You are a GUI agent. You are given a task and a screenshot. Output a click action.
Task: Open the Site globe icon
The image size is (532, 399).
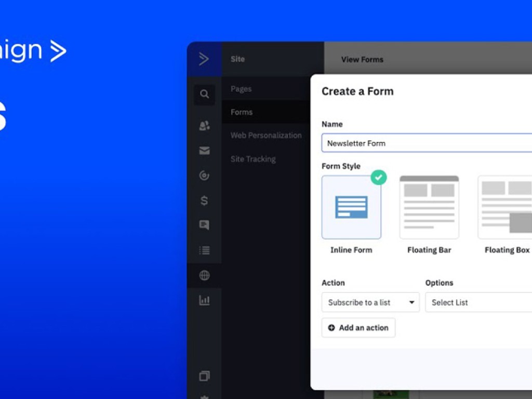coord(204,275)
